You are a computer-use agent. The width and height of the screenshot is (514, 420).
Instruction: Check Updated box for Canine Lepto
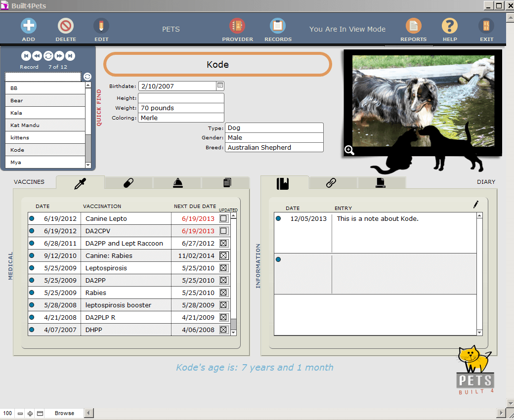[223, 218]
